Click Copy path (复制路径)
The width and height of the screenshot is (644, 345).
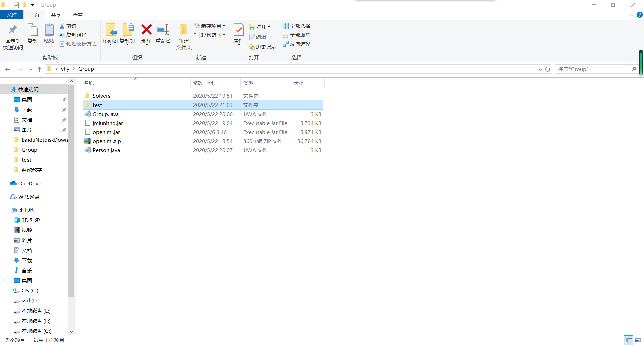73,35
